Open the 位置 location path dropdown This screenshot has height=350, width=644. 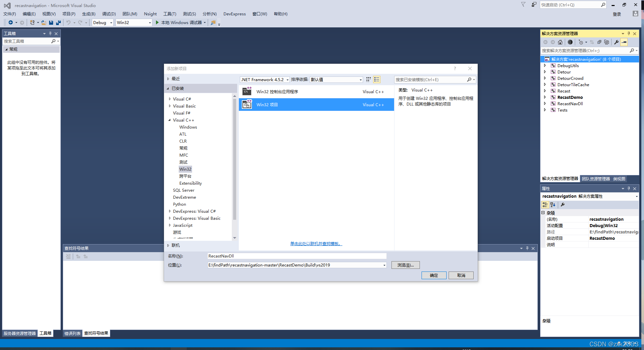[x=384, y=265]
